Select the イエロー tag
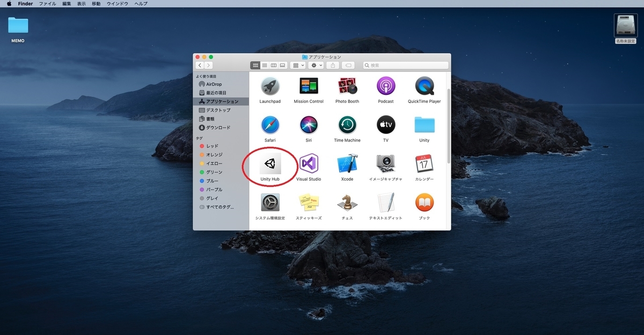The image size is (644, 335). pyautogui.click(x=221, y=163)
